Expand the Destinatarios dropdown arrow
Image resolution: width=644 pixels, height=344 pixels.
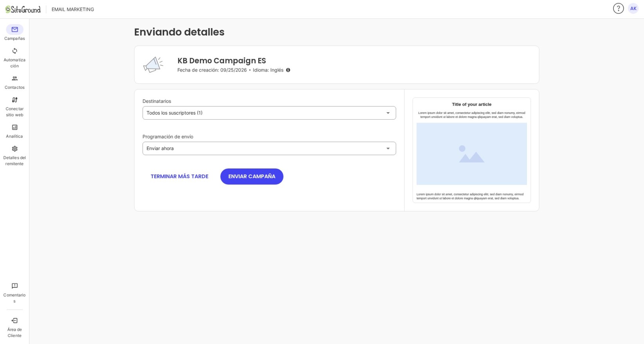[388, 113]
